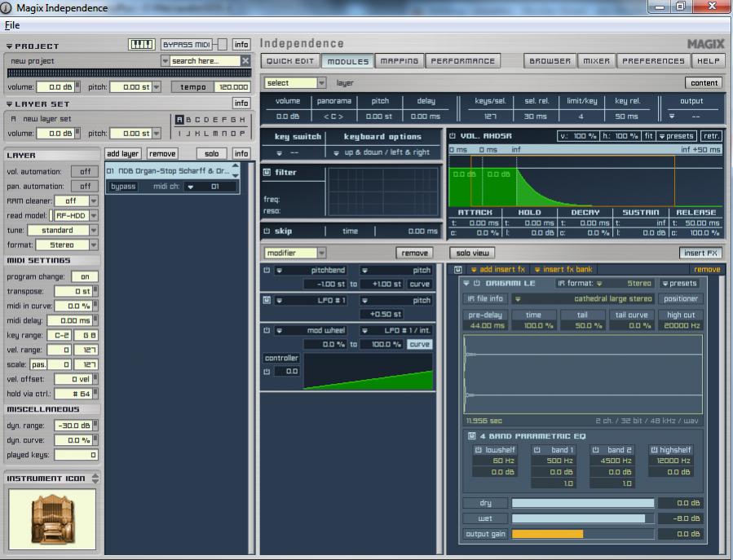Toggle the mod wheel modifier power icon
733x560 pixels.
point(267,330)
